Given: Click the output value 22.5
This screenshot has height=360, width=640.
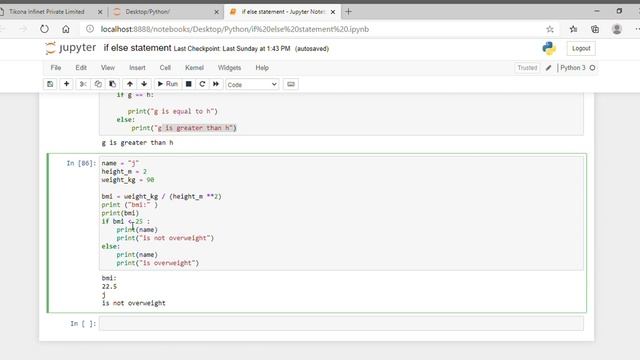Looking at the screenshot, I should (109, 287).
